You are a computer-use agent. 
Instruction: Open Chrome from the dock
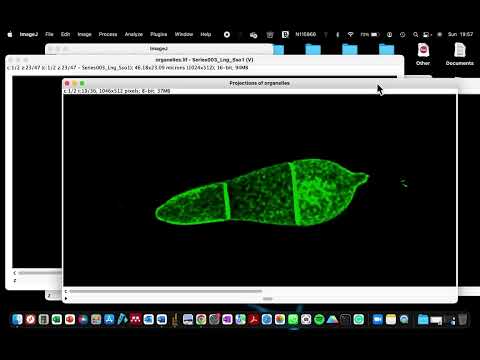(x=201, y=319)
